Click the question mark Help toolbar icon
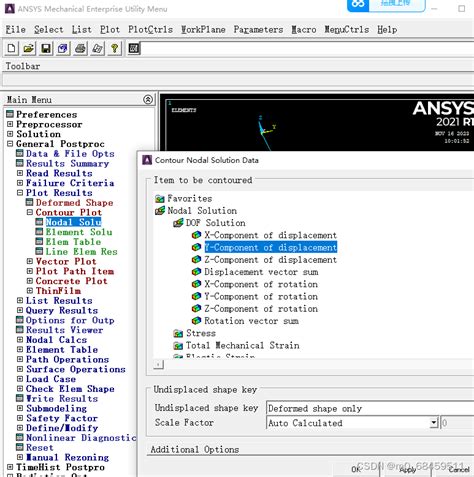Screen dimensions: 474x477 [x=114, y=49]
